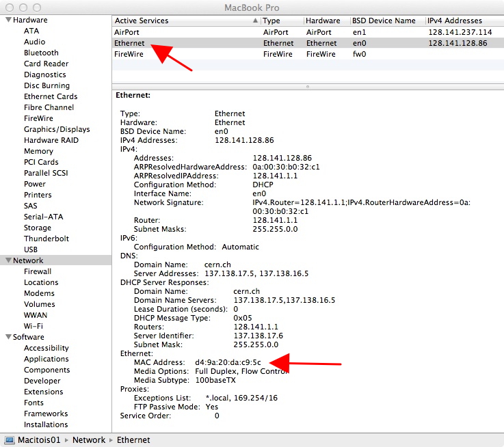Sort by Hardware column header

(327, 21)
